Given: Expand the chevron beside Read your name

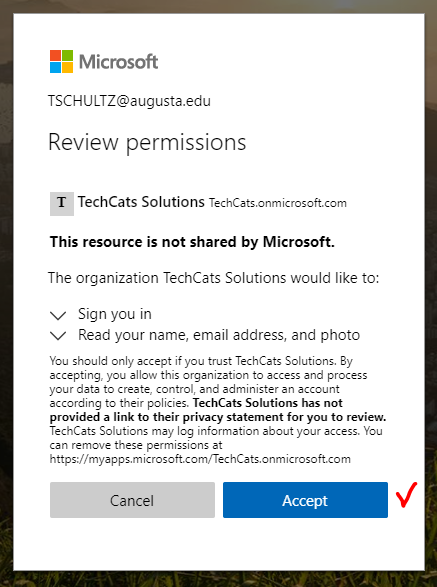Looking at the screenshot, I should pyautogui.click(x=58, y=335).
